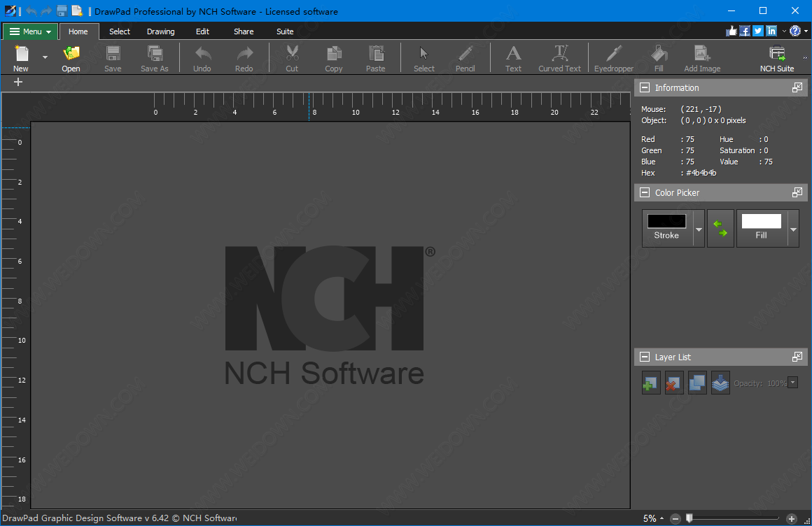Screen dimensions: 812x526
Task: Click the Add Image tool
Action: [x=702, y=58]
